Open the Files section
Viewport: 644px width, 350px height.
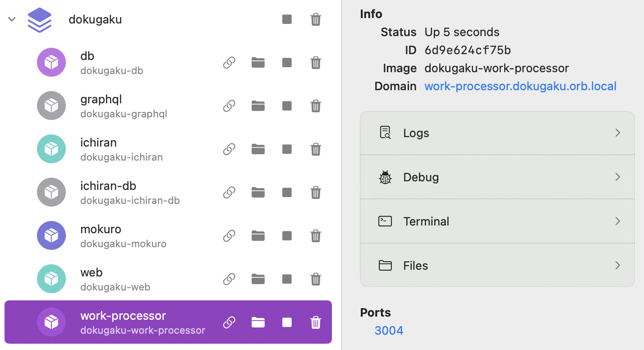click(497, 266)
